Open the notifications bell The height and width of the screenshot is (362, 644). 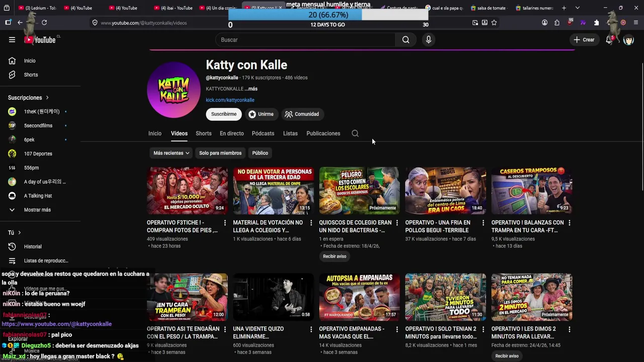pos(609,40)
